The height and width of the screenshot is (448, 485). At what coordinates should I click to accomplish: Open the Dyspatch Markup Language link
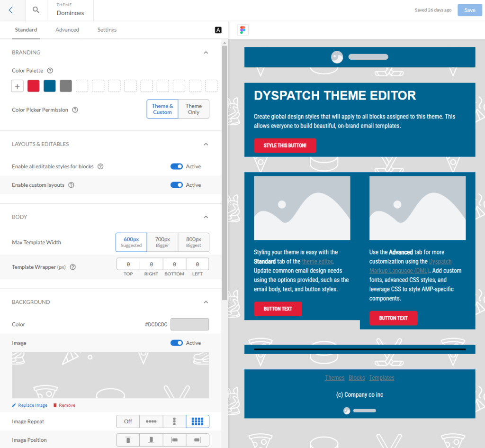coord(411,266)
